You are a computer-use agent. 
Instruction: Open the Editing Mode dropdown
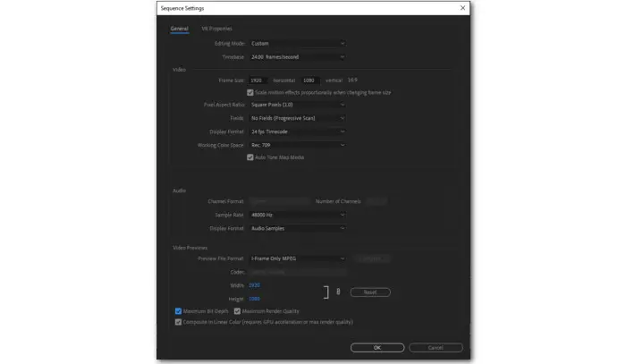coord(297,43)
